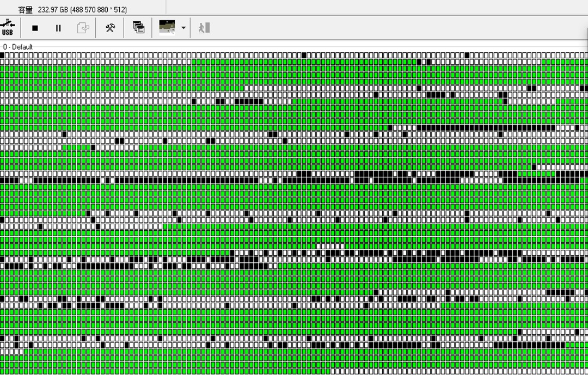Click the USB power connection icon
The height and width of the screenshot is (375, 588).
[7, 28]
